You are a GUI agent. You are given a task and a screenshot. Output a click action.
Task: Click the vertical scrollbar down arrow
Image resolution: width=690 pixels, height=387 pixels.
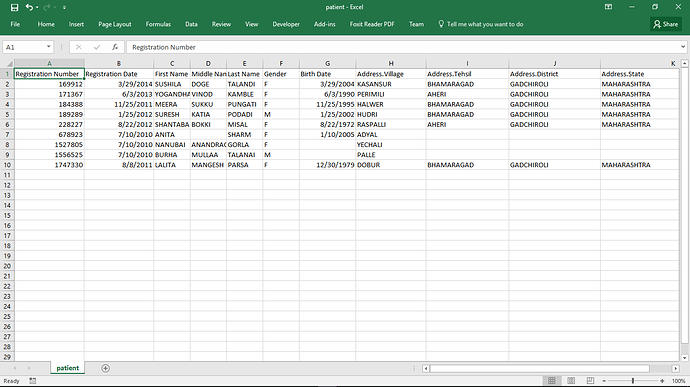(x=685, y=358)
